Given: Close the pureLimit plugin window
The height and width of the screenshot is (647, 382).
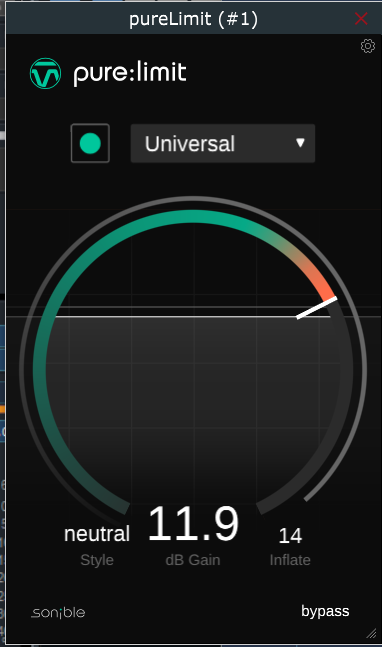Looking at the screenshot, I should click(361, 19).
